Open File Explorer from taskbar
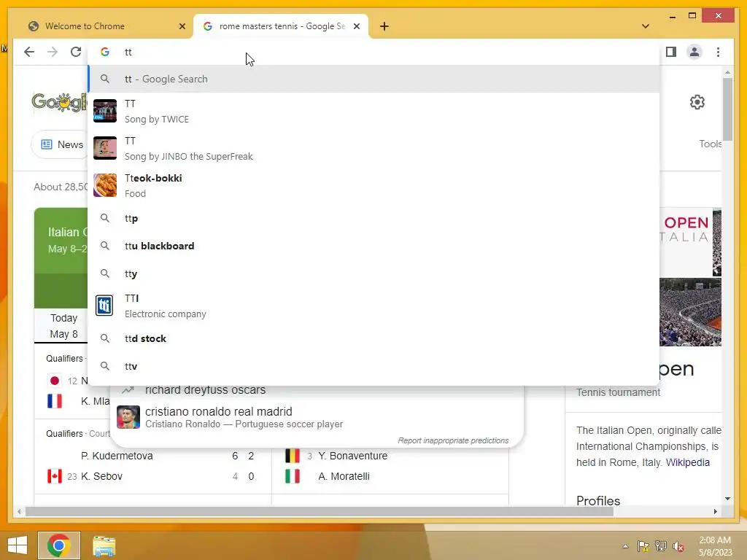Screen dimensions: 747x560 104,545
